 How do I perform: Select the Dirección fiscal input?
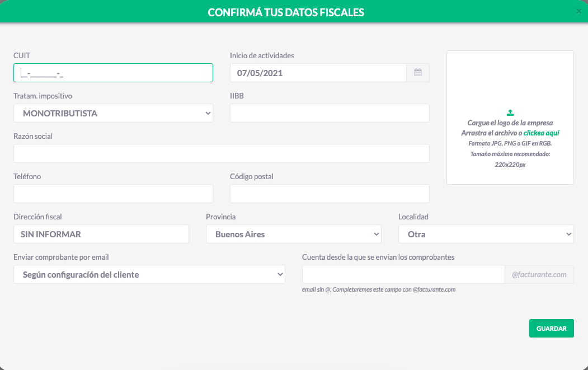click(x=101, y=234)
